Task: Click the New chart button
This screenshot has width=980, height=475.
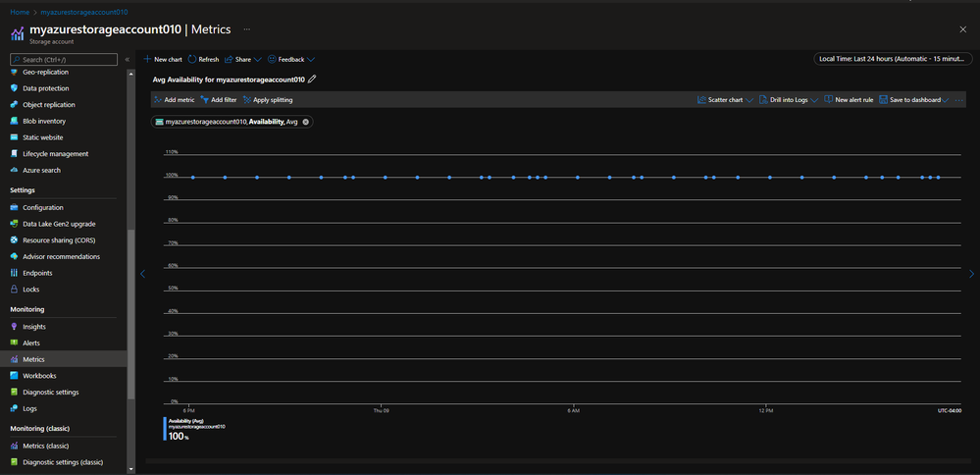Action: pos(163,59)
